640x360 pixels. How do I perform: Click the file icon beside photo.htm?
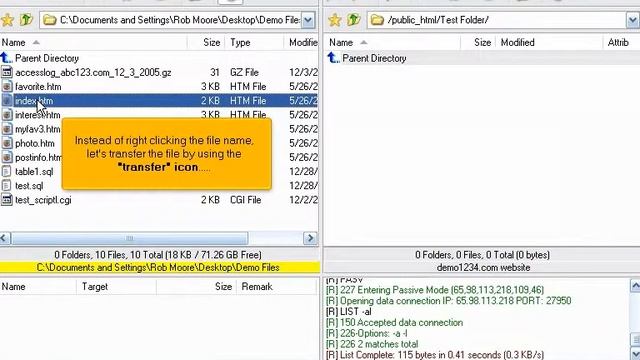click(x=7, y=143)
